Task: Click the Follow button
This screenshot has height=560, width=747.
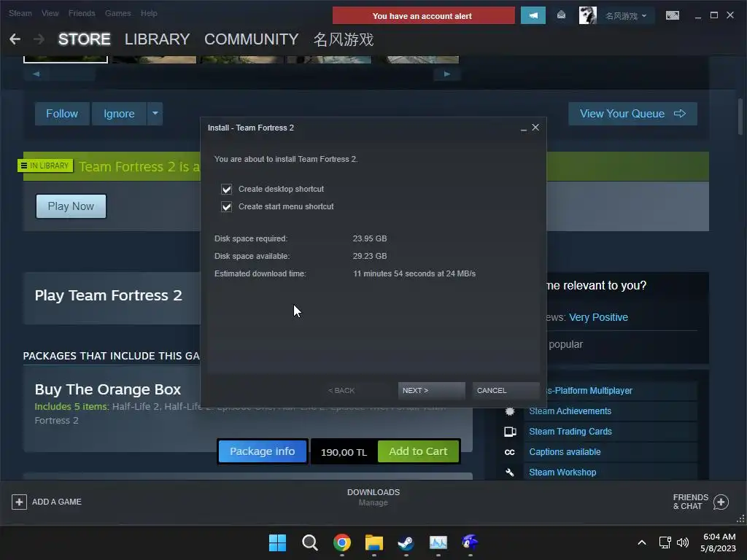Action: tap(62, 114)
